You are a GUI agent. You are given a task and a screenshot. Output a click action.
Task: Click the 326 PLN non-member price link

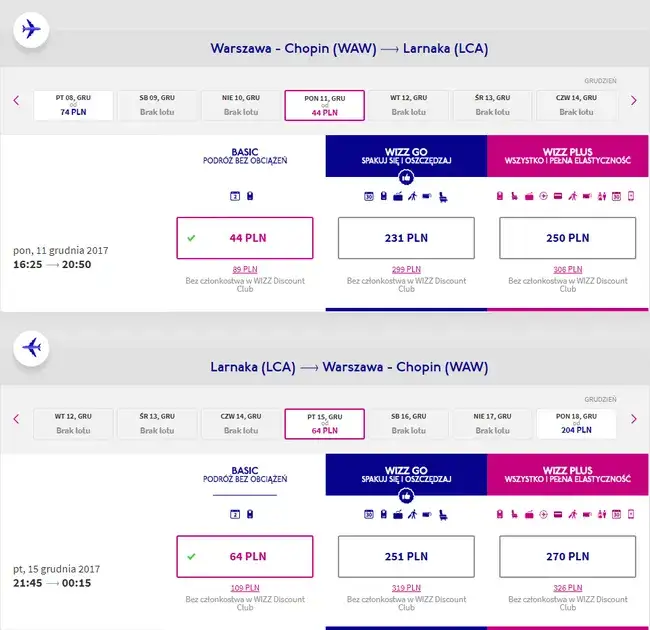pos(568,588)
